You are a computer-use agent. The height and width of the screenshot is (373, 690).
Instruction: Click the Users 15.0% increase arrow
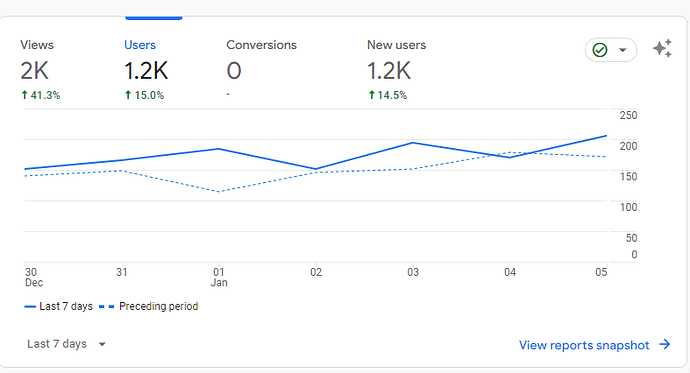click(128, 95)
